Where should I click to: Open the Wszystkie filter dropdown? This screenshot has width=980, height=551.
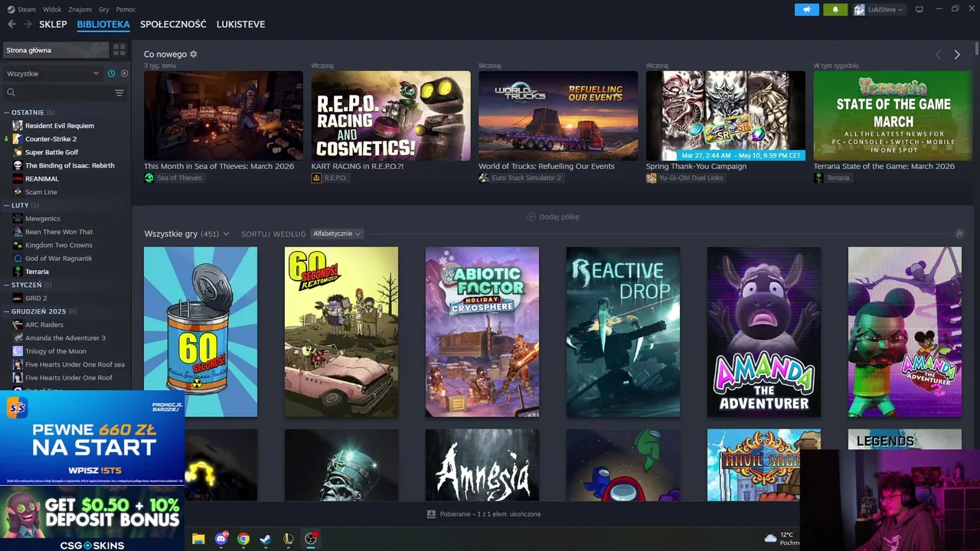pos(53,73)
